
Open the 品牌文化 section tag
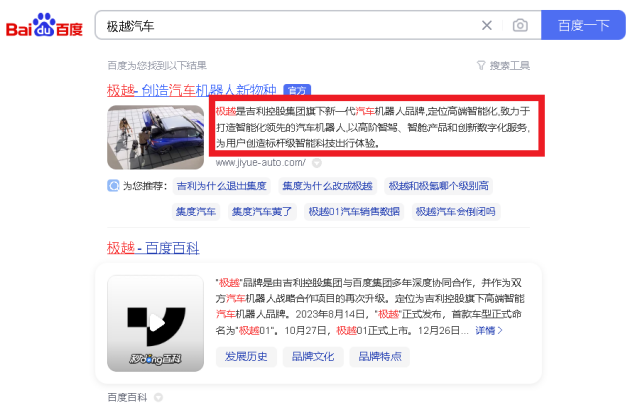[313, 356]
